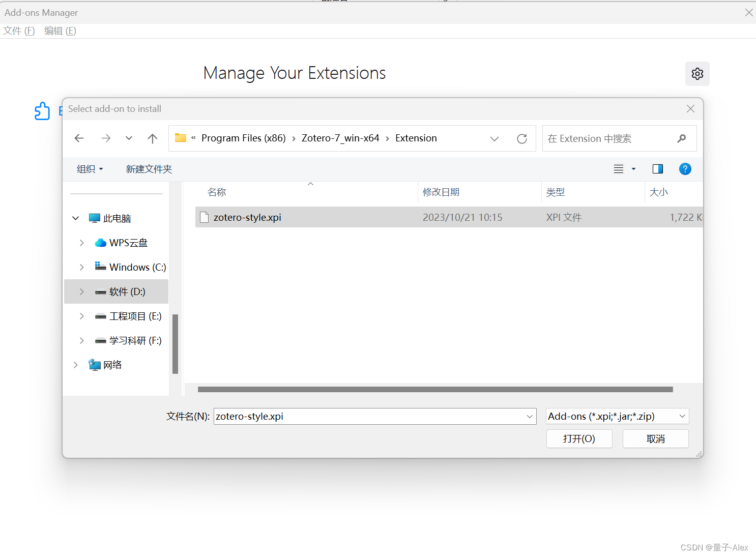Open the 组织 menu
Image resolution: width=756 pixels, height=556 pixels.
click(x=90, y=169)
